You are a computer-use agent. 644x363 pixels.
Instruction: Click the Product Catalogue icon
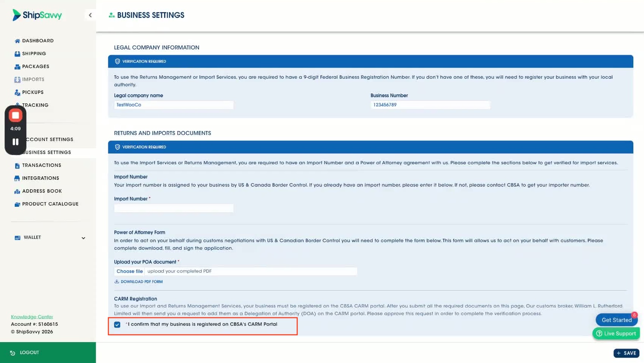point(17,204)
